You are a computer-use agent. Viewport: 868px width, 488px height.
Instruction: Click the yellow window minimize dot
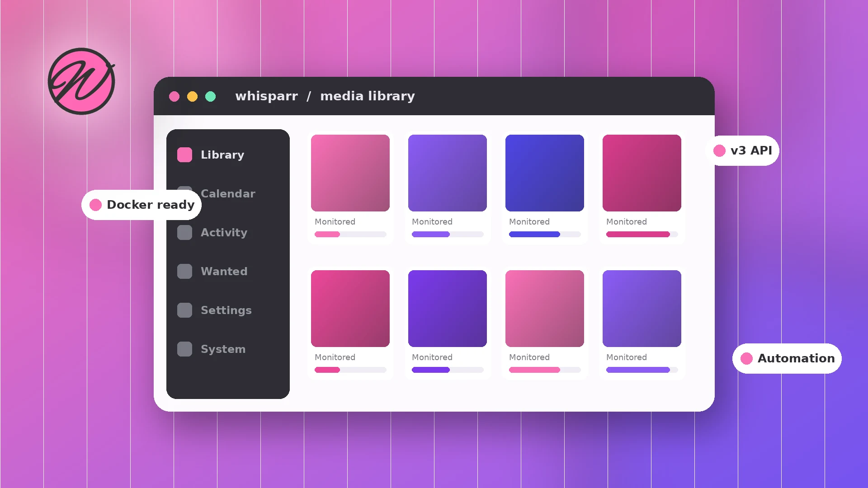click(192, 96)
